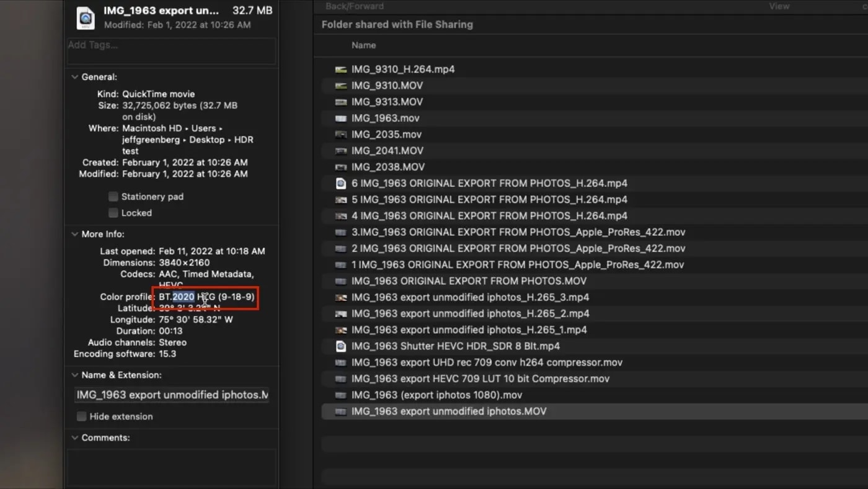Collapse the General section
The width and height of the screenshot is (868, 489).
(x=74, y=76)
